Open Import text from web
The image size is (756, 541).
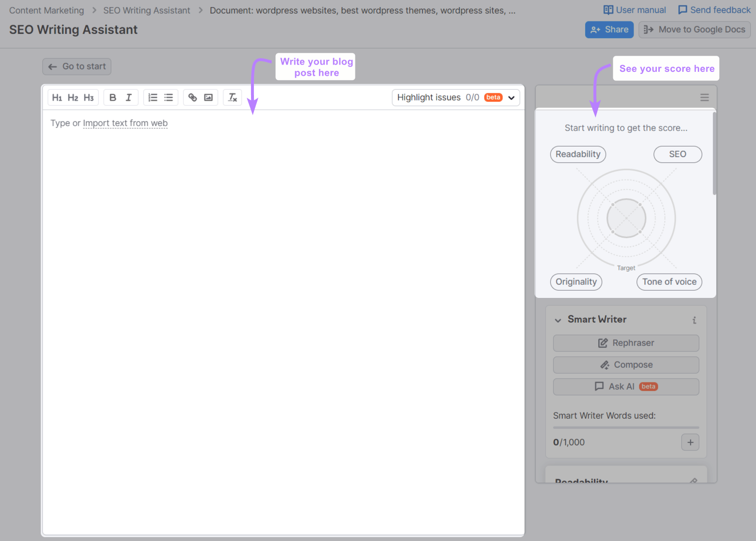[125, 123]
